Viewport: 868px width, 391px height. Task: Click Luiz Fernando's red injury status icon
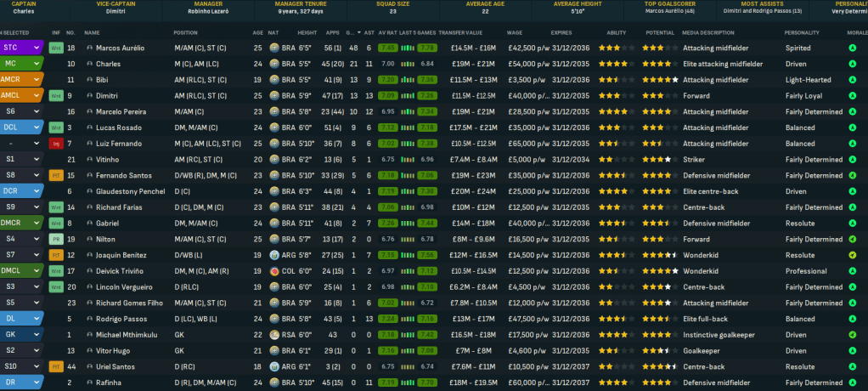click(x=56, y=143)
